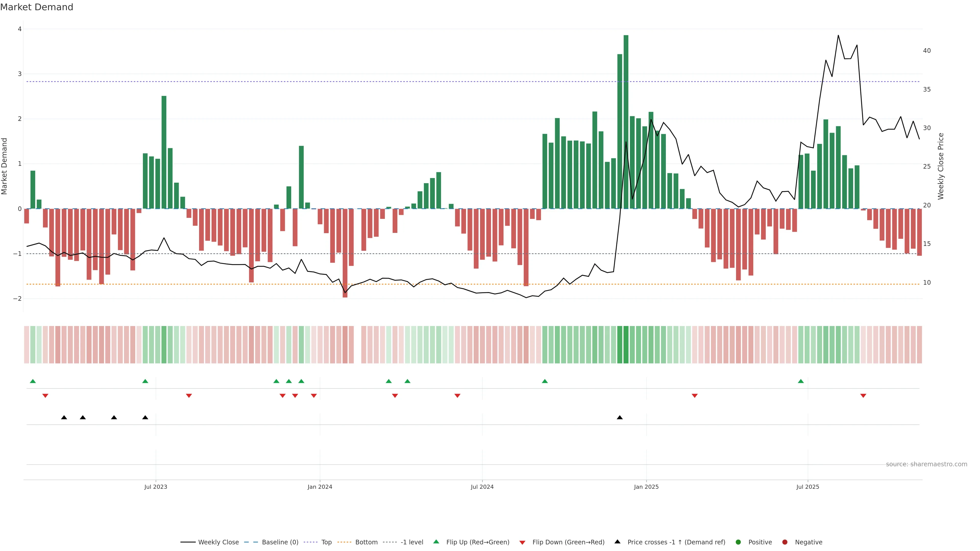Click the green Flip Up triangle legend icon
980x551 pixels.
tap(436, 542)
